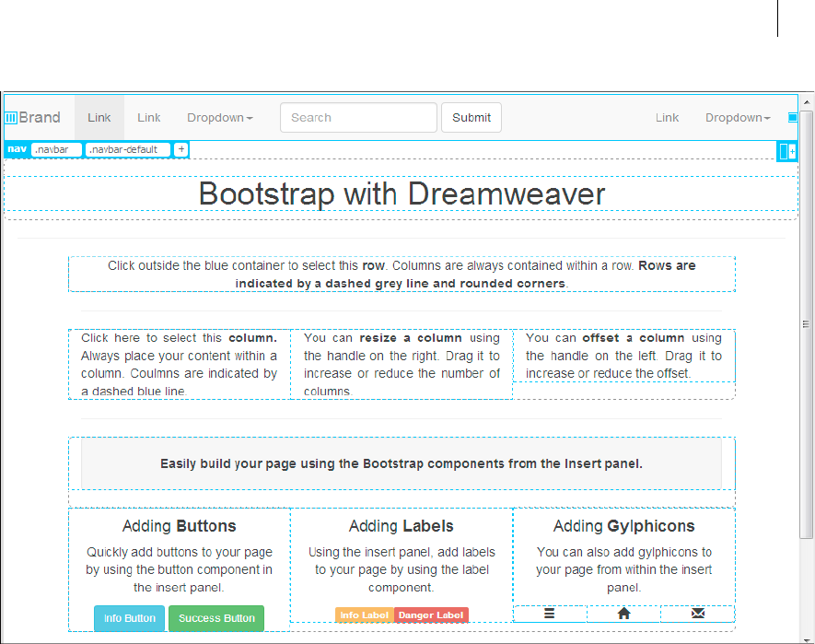The height and width of the screenshot is (644, 815).
Task: Click the envelope glyphicon
Action: click(697, 614)
